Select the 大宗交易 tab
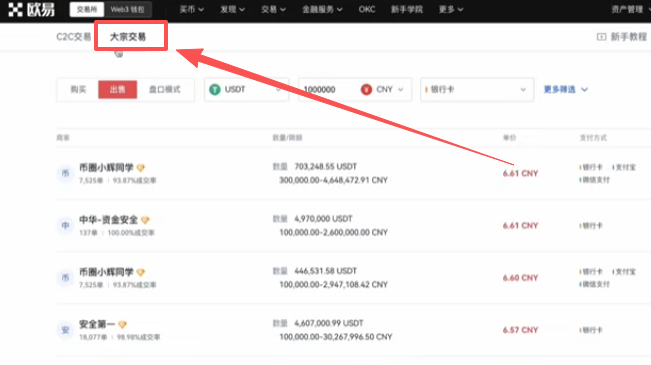Image resolution: width=651 pixels, height=365 pixels. pyautogui.click(x=128, y=37)
